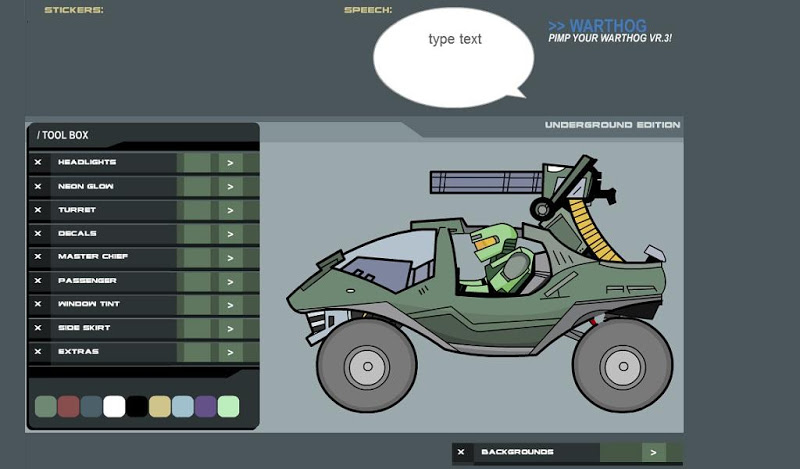The height and width of the screenshot is (469, 800).
Task: Pick the black paint swatch
Action: 137,407
